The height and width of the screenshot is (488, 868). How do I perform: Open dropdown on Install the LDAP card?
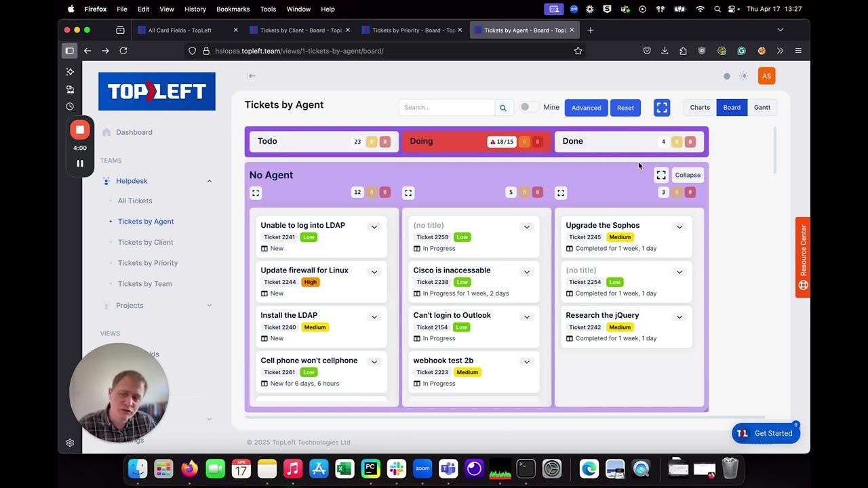[x=374, y=317]
